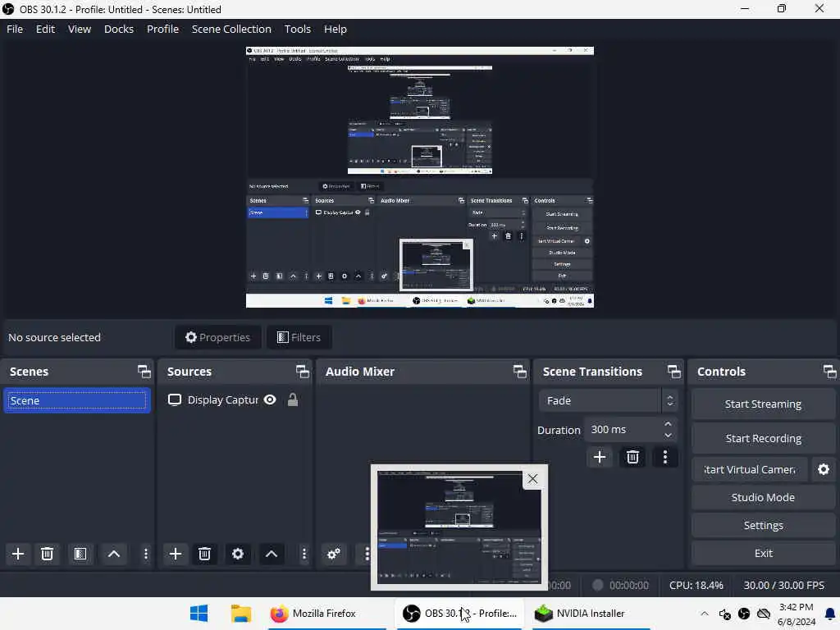Click the OBS taskbar preview thumbnail
The width and height of the screenshot is (840, 630).
(x=459, y=527)
